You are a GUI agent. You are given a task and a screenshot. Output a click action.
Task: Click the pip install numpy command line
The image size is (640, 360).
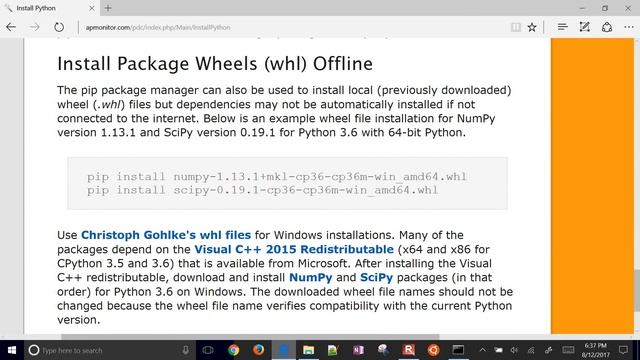click(276, 177)
